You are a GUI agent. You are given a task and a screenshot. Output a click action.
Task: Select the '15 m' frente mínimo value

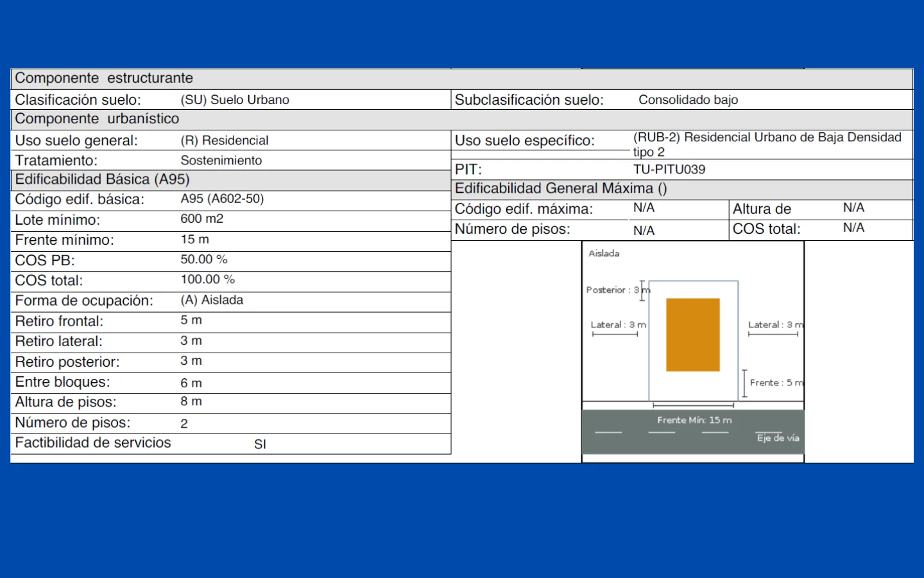tap(194, 240)
